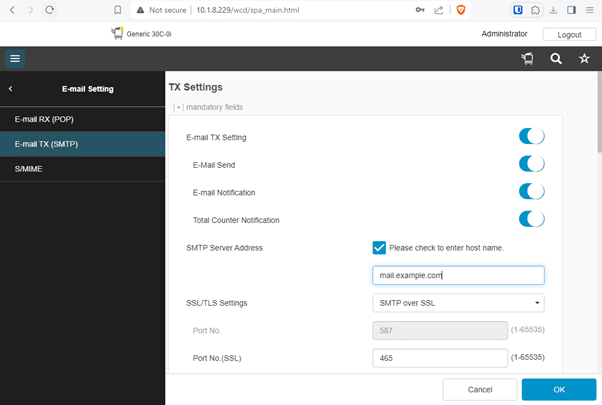Click the OK button
Image resolution: width=602 pixels, height=405 pixels.
pos(559,390)
